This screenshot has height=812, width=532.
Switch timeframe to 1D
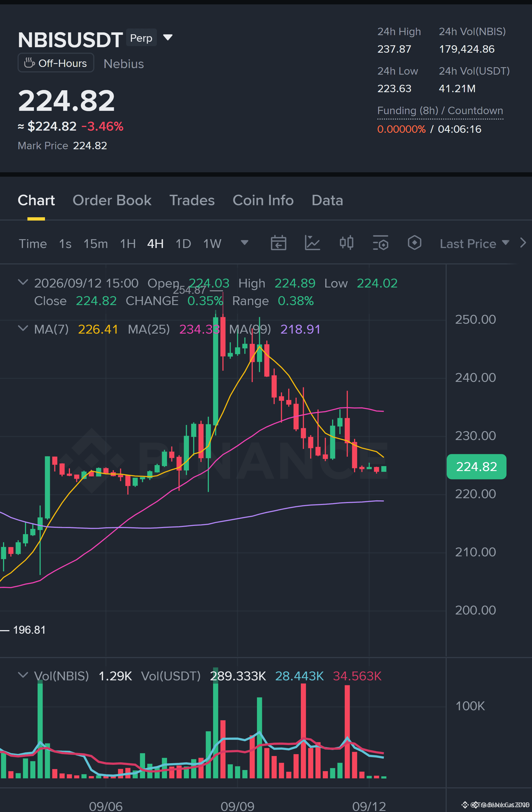[183, 244]
